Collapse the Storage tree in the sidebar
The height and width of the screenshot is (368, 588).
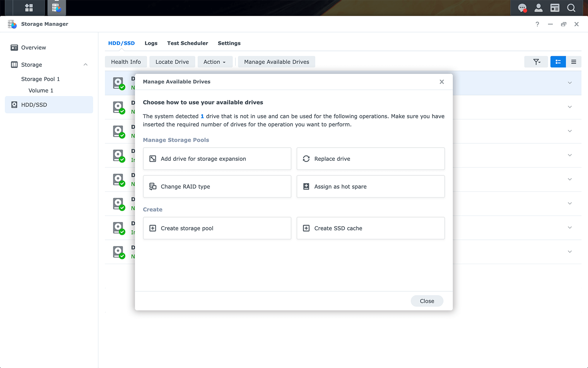pos(85,64)
